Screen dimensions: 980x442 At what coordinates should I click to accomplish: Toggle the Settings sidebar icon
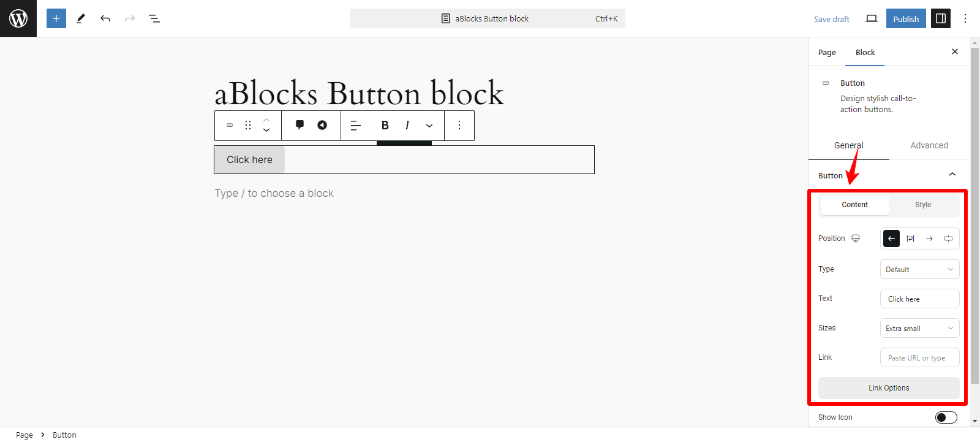coord(941,18)
